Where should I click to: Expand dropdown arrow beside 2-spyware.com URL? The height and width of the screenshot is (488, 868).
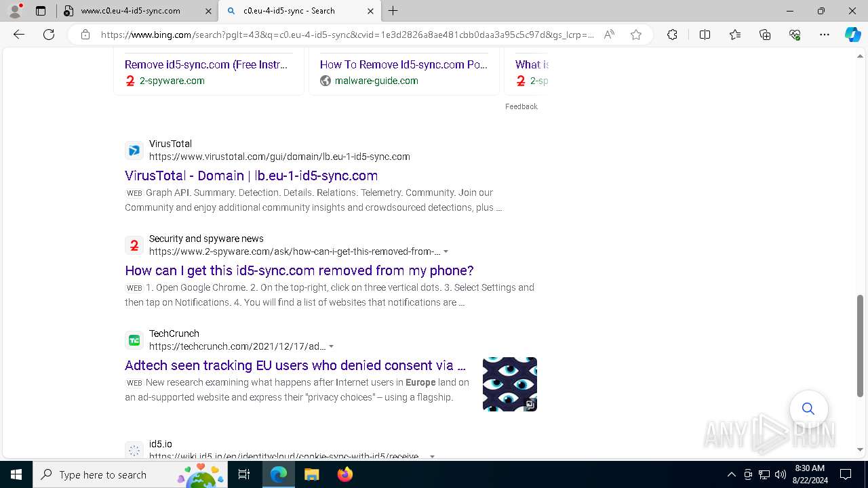coord(446,252)
